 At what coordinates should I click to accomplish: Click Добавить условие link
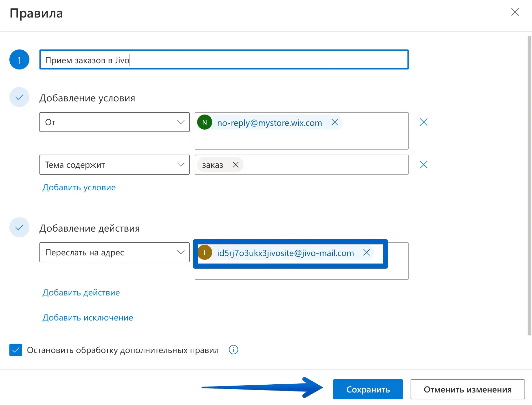click(79, 187)
